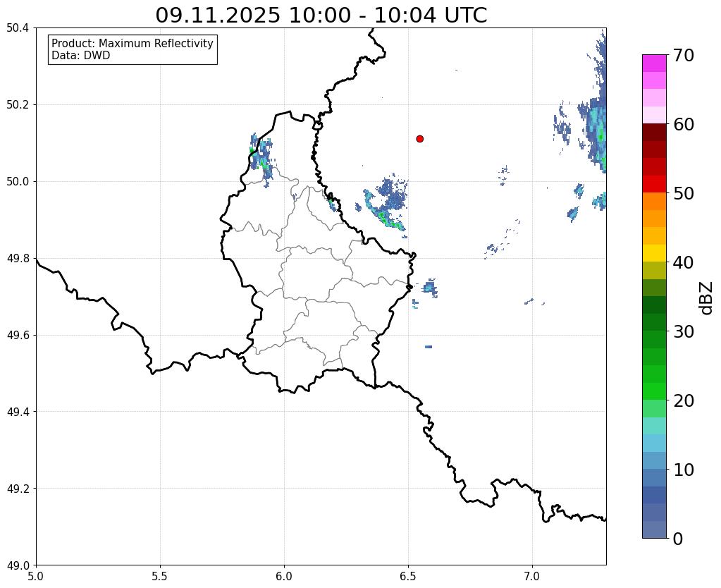Image resolution: width=721 pixels, height=588 pixels.
Task: Click the red station marker dot
Action: point(419,139)
